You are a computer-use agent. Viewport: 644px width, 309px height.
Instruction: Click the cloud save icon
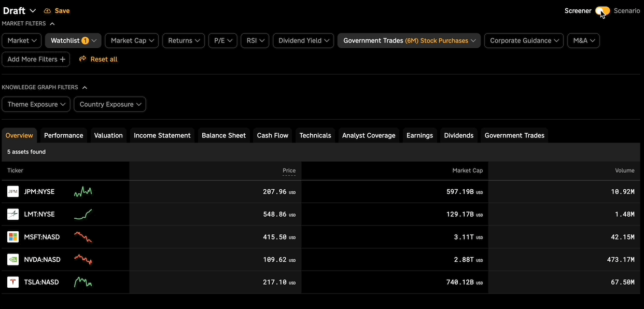[x=48, y=11]
